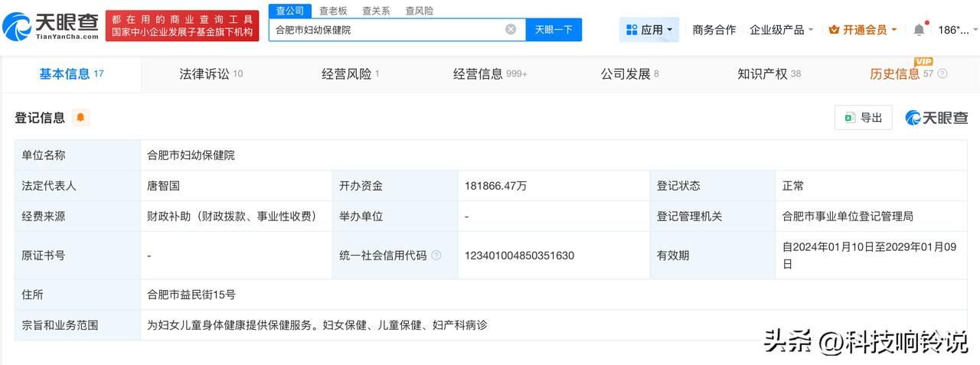The width and height of the screenshot is (980, 365).
Task: Select the 查关系 search tab
Action: [x=376, y=11]
